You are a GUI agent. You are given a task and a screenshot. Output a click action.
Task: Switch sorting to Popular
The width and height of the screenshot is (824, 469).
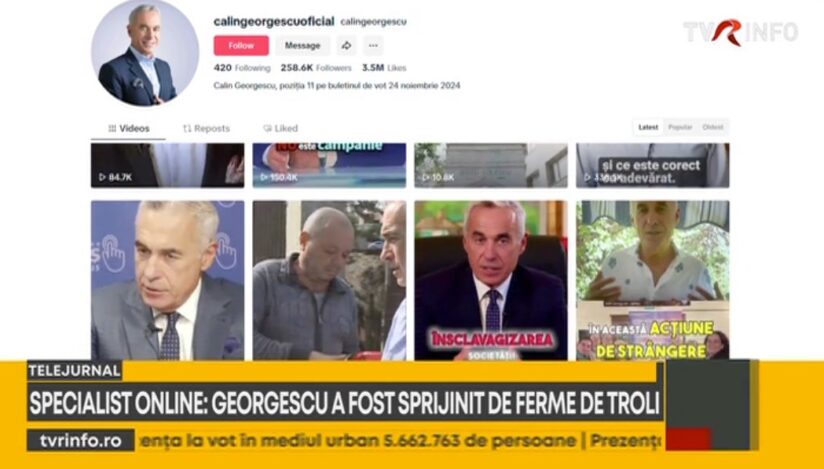(x=680, y=127)
